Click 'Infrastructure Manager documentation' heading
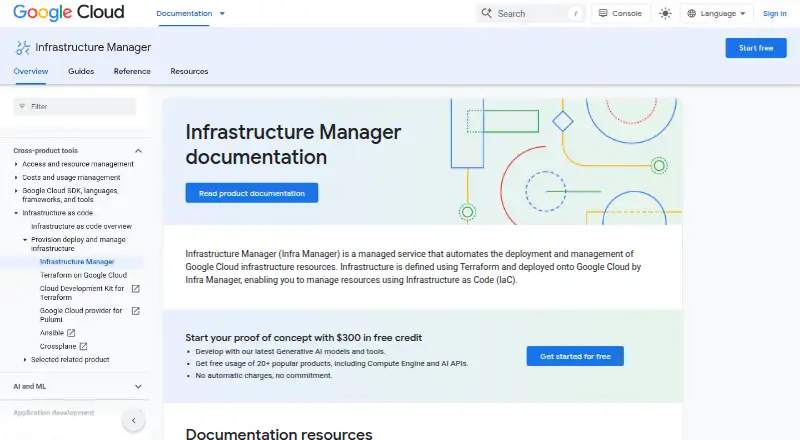The image size is (800, 440). coord(293,144)
